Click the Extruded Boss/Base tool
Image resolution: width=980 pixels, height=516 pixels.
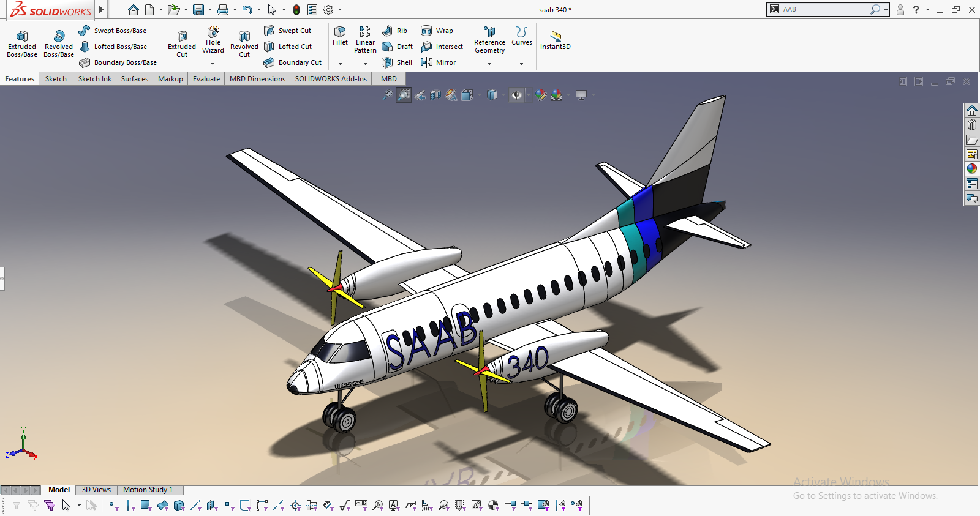[22, 43]
